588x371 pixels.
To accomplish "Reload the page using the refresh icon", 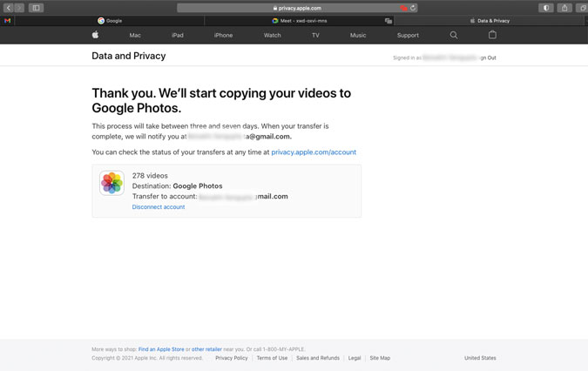I will [413, 8].
